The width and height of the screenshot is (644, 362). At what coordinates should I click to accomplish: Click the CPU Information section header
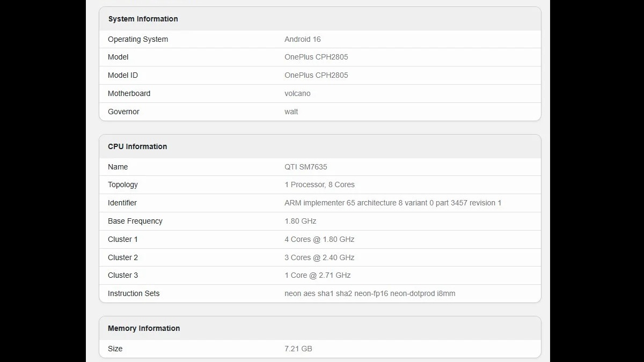(137, 146)
